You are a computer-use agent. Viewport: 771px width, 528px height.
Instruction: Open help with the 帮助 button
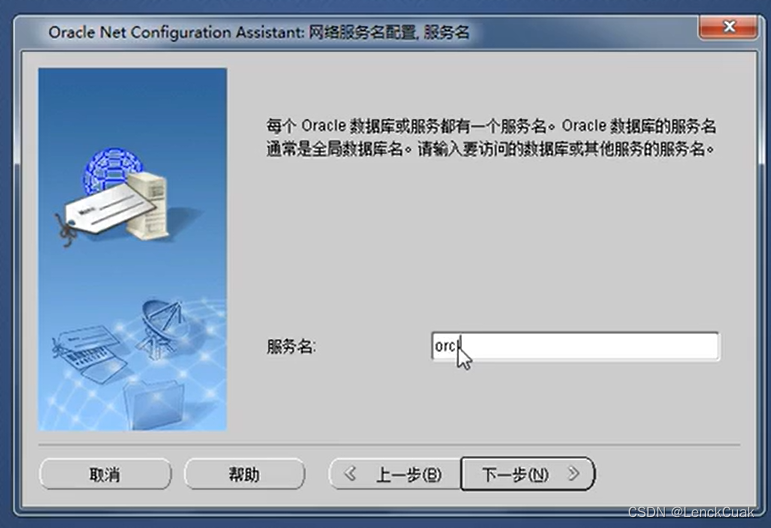[x=244, y=474]
